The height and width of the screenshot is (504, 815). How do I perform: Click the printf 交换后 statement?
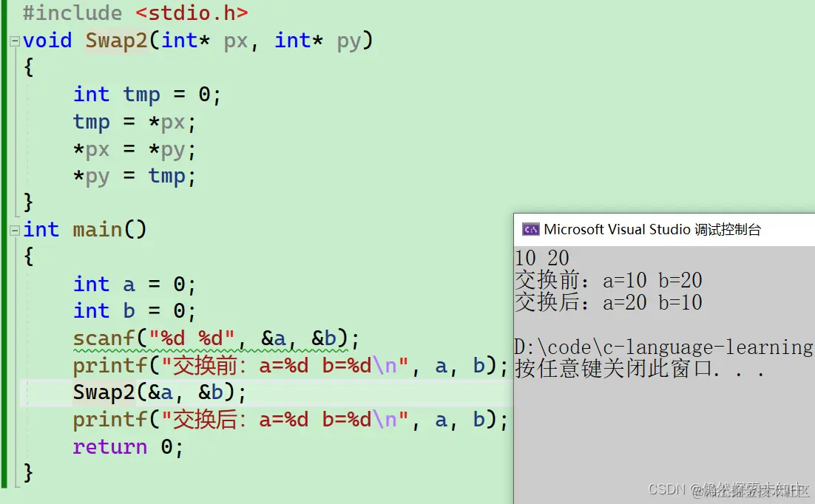(290, 420)
